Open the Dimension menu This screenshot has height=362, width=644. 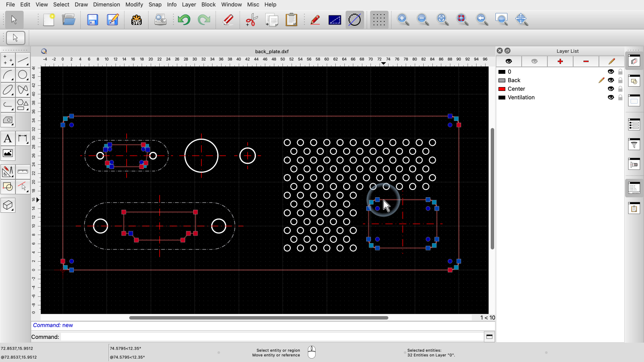106,4
